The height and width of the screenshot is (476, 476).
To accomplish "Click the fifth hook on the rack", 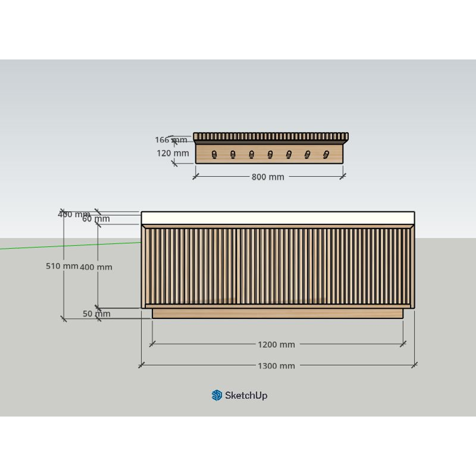I will point(288,155).
